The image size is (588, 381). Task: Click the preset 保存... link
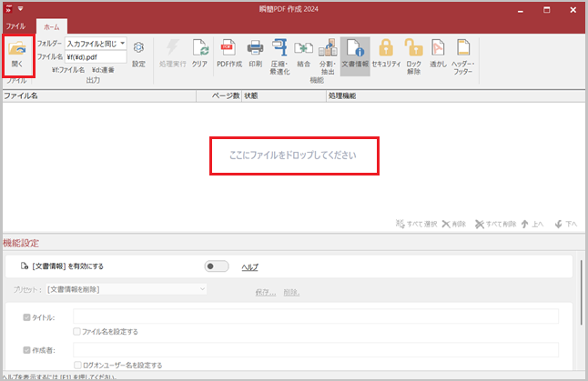pyautogui.click(x=266, y=292)
